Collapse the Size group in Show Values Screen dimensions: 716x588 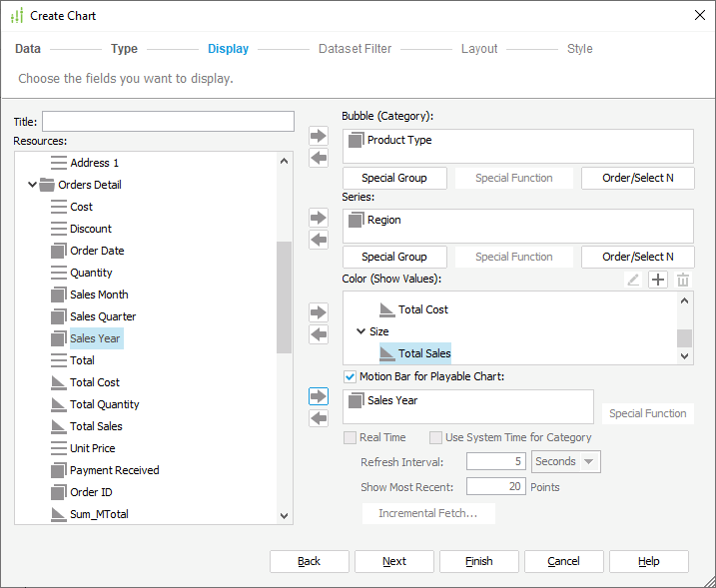(x=360, y=331)
